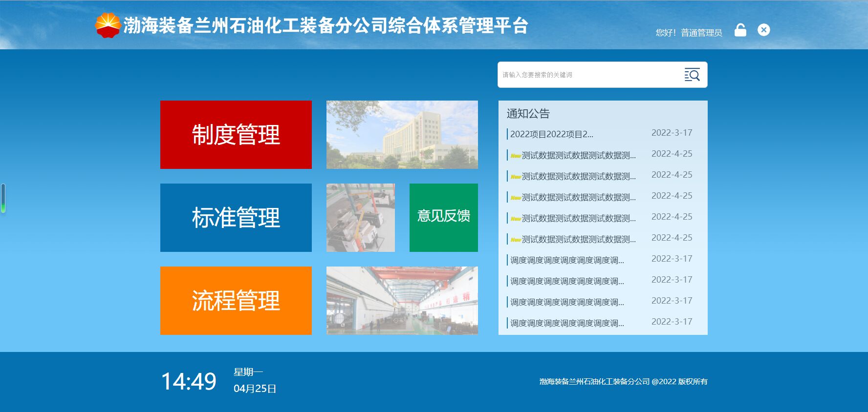The height and width of the screenshot is (412, 868).
Task: Click the unlock padlock icon
Action: (x=740, y=30)
